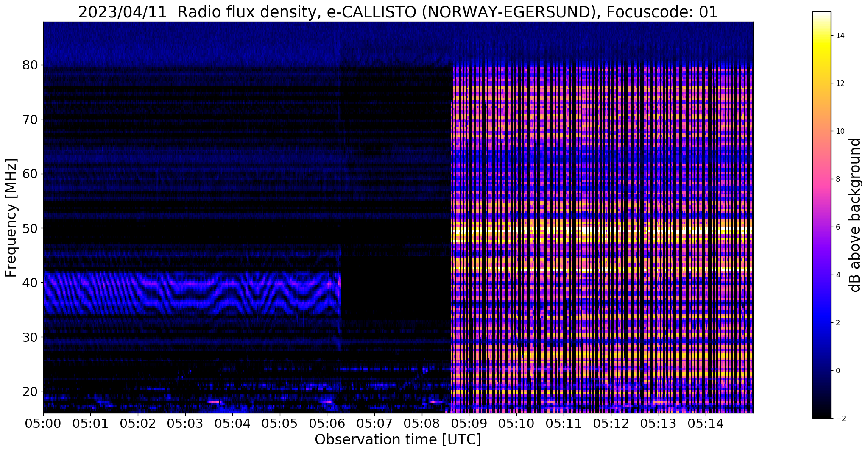This screenshot has width=868, height=452.
Task: Click the colorbar tick label 6
Action: pos(837,227)
